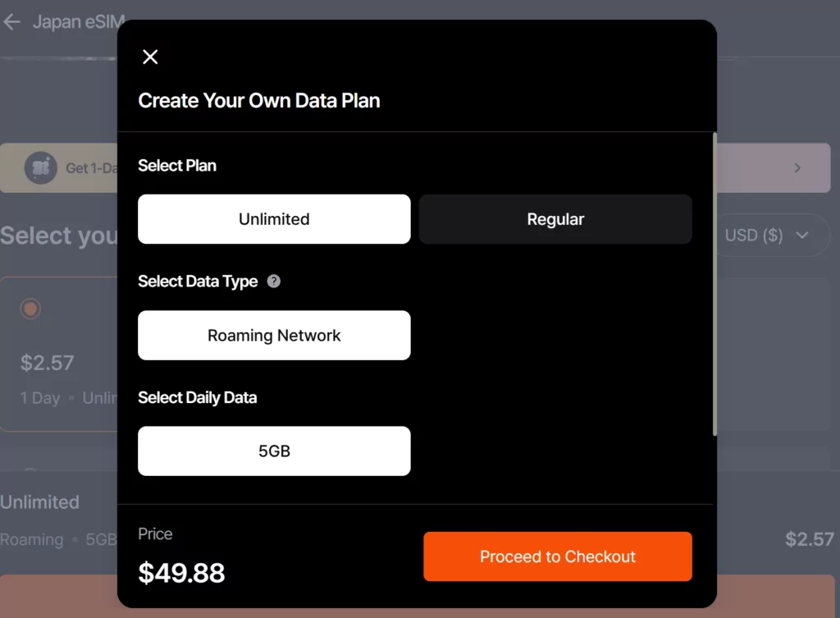Click the dialog's vertical scrollbar
The height and width of the screenshot is (618, 840).
[714, 284]
